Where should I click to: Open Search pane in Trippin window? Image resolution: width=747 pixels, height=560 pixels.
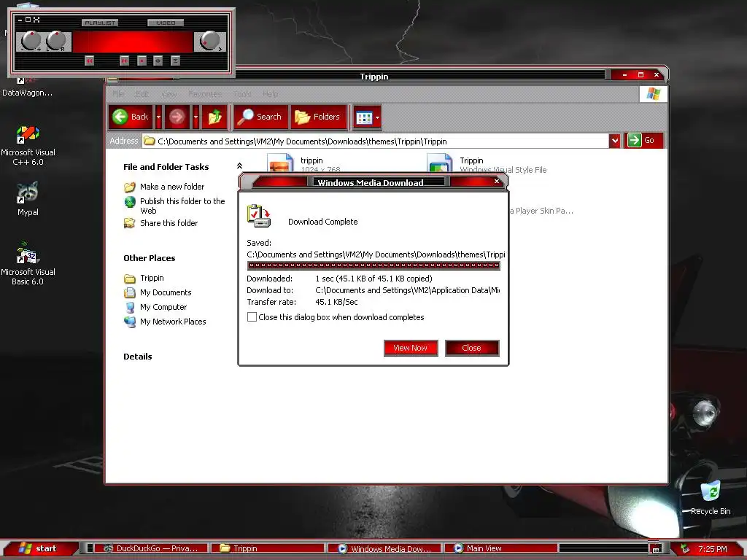(x=261, y=117)
